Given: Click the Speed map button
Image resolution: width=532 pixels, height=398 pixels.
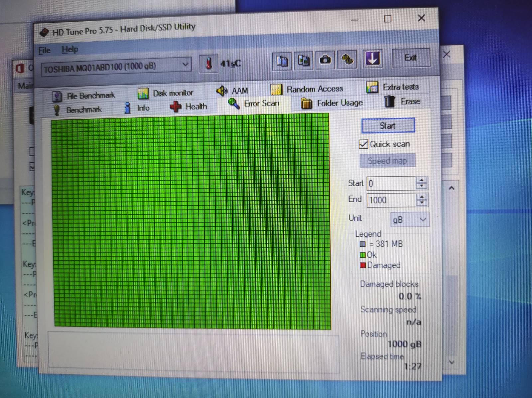Looking at the screenshot, I should 387,161.
